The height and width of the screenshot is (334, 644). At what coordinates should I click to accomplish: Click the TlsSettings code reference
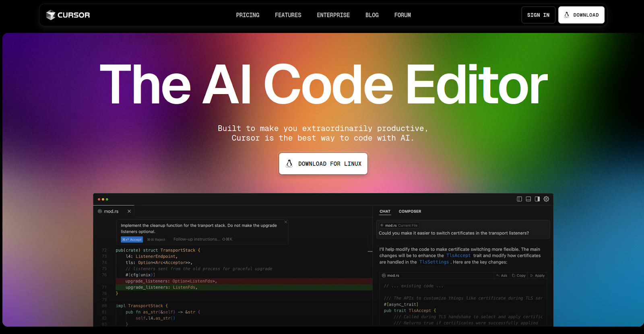point(434,262)
